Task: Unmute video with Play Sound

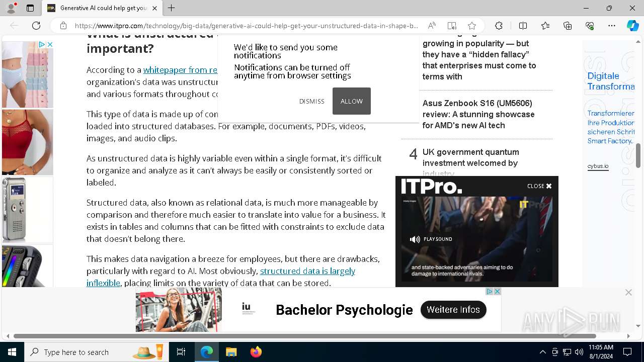Action: [431, 239]
